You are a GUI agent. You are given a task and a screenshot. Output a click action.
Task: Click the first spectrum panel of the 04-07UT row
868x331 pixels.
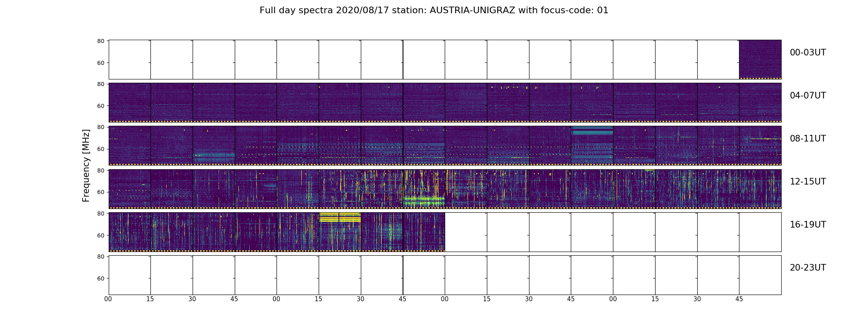click(x=130, y=103)
